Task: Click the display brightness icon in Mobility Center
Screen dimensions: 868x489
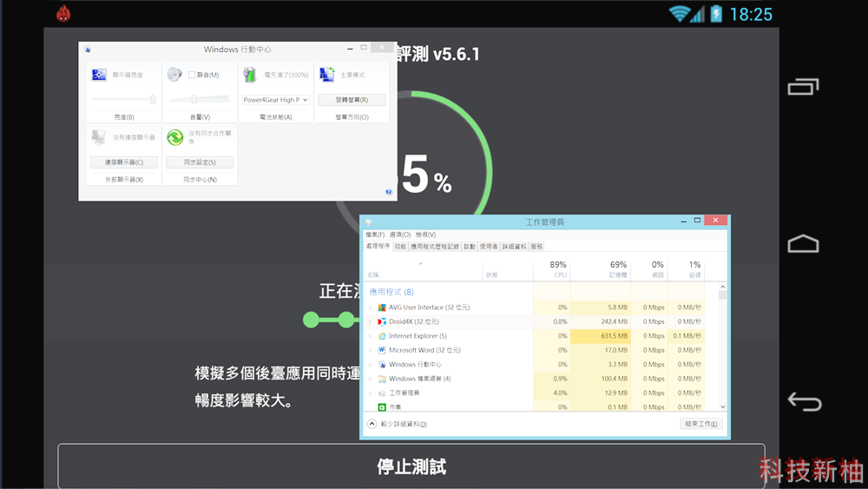Action: coord(99,74)
